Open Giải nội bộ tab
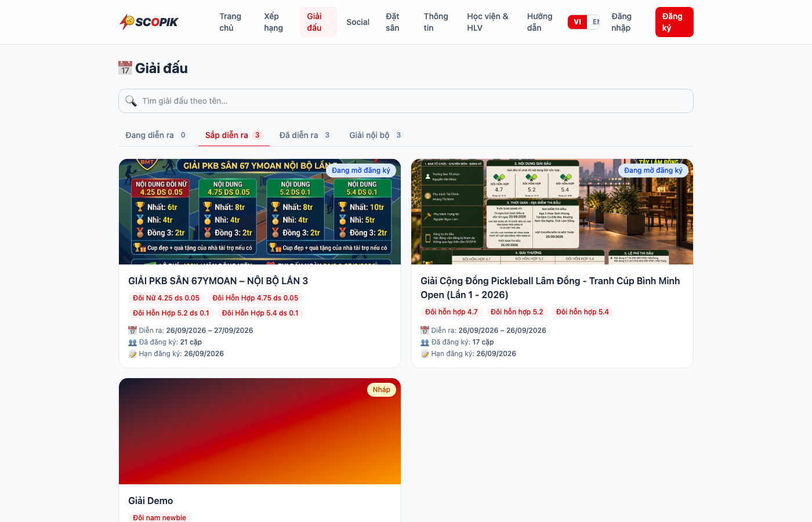The image size is (812, 522). point(376,135)
